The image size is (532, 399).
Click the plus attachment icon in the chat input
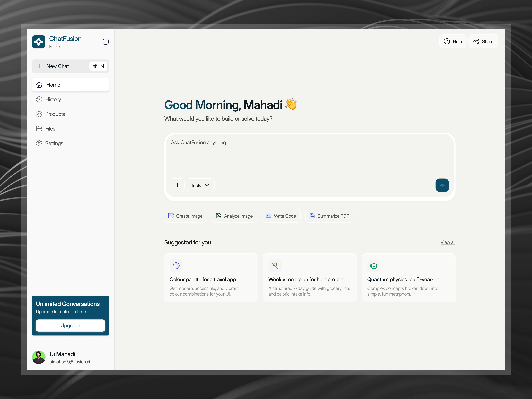(x=177, y=185)
